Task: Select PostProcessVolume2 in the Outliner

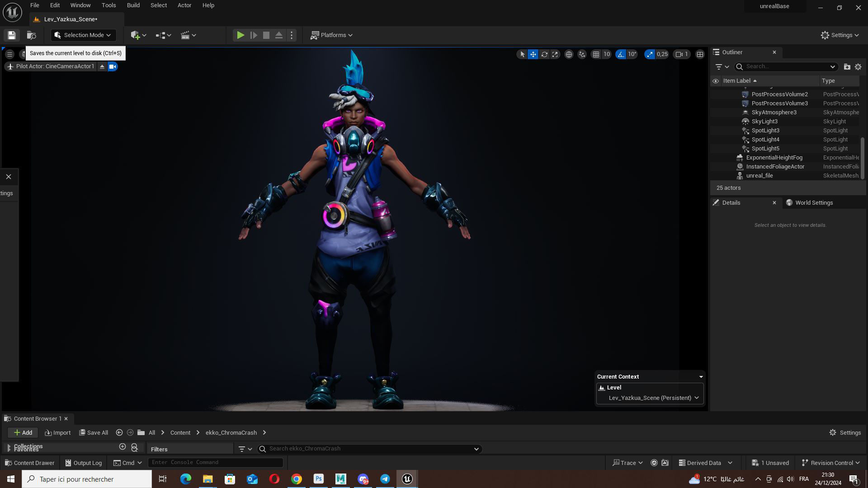Action: pyautogui.click(x=779, y=94)
